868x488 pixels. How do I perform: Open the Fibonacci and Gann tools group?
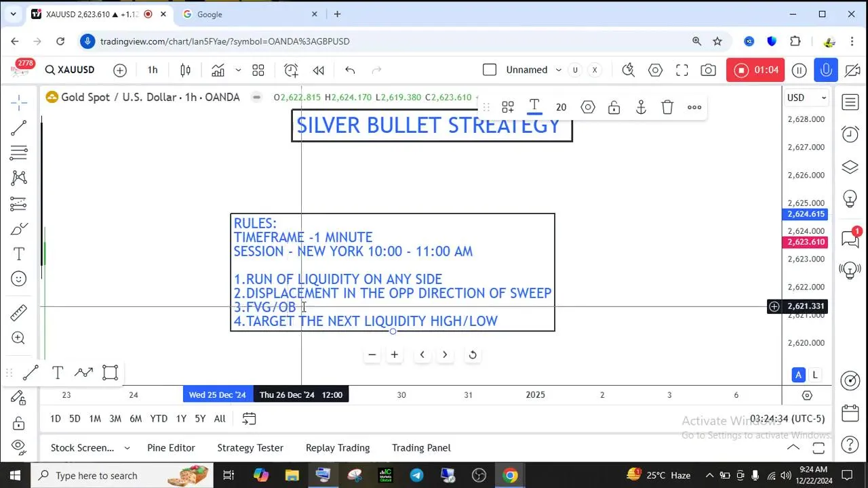pyautogui.click(x=19, y=153)
